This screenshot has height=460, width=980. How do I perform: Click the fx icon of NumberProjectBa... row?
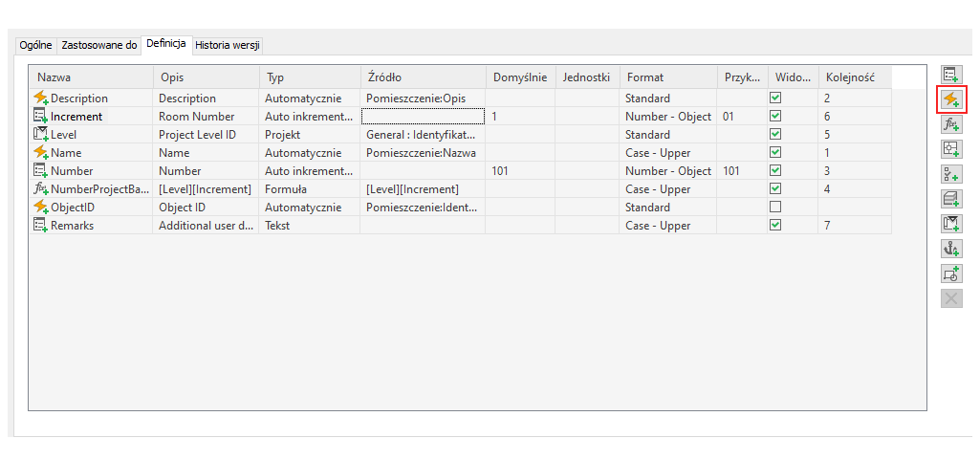40,189
